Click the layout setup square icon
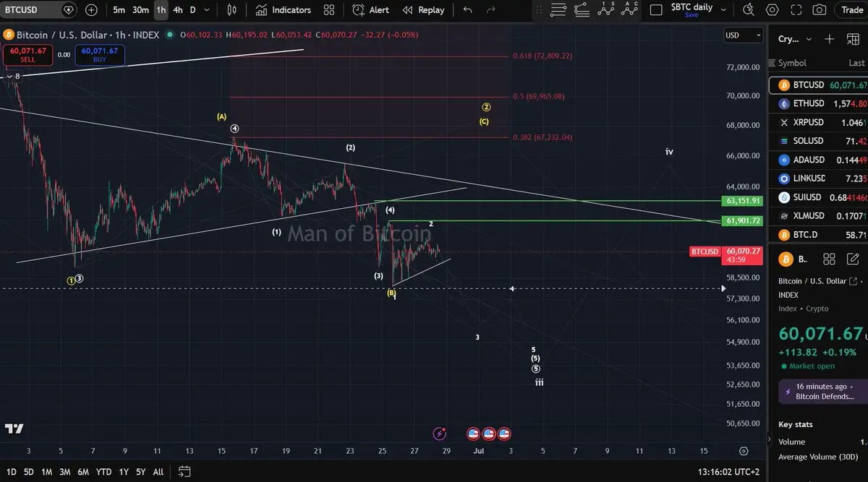The height and width of the screenshot is (482, 868). coord(656,10)
